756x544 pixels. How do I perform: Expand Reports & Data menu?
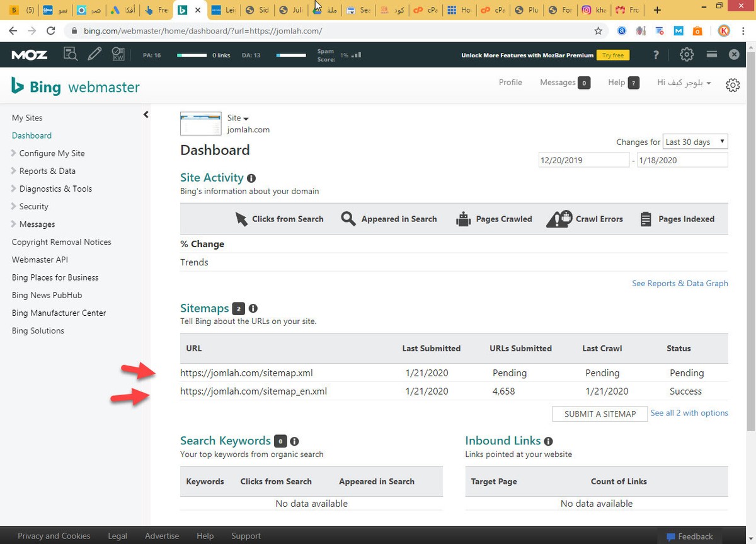[x=43, y=171]
